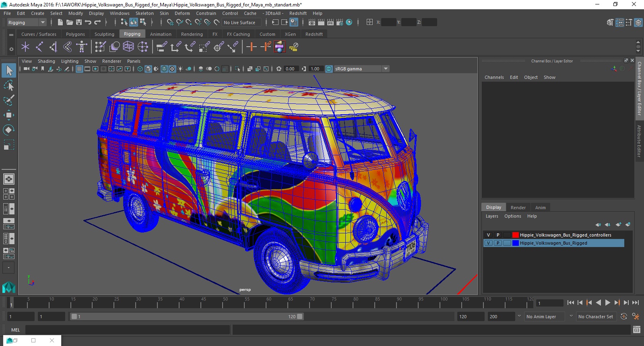Go to start of playback range
644x346 pixels.
point(570,303)
